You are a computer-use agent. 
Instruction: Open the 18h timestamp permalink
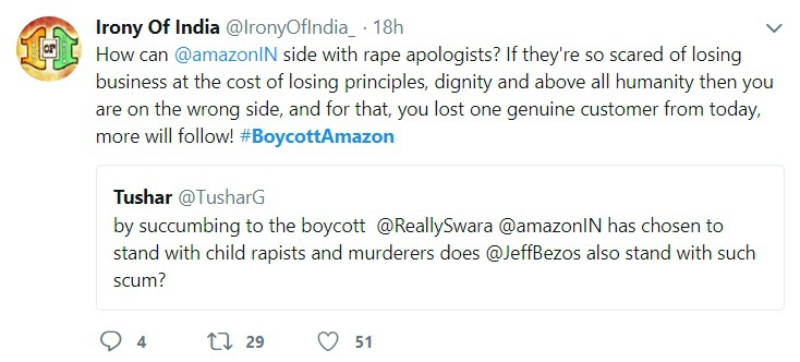(x=388, y=28)
